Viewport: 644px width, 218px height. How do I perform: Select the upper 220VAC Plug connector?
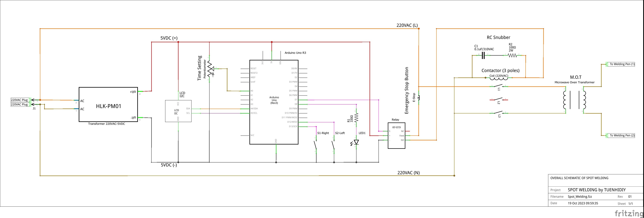(x=21, y=100)
